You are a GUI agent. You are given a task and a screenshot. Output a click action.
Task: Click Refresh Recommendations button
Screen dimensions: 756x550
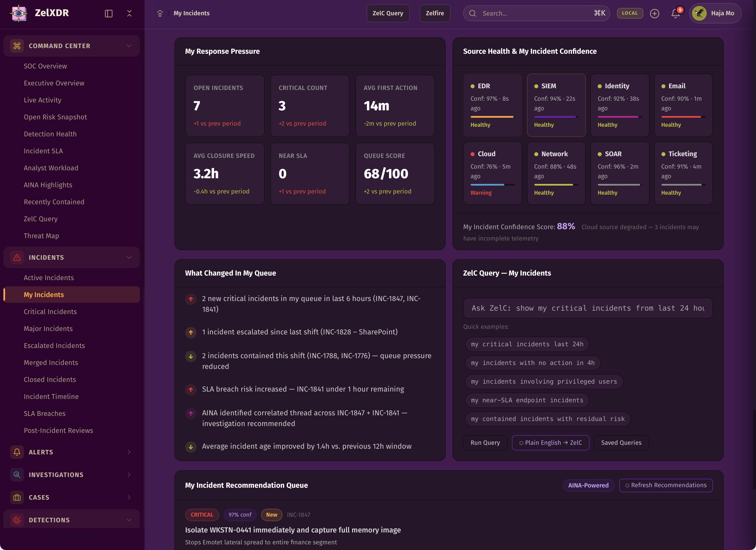tap(666, 485)
